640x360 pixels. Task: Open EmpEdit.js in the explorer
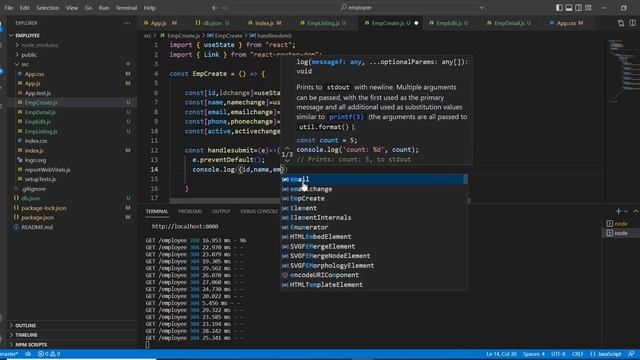[38, 122]
